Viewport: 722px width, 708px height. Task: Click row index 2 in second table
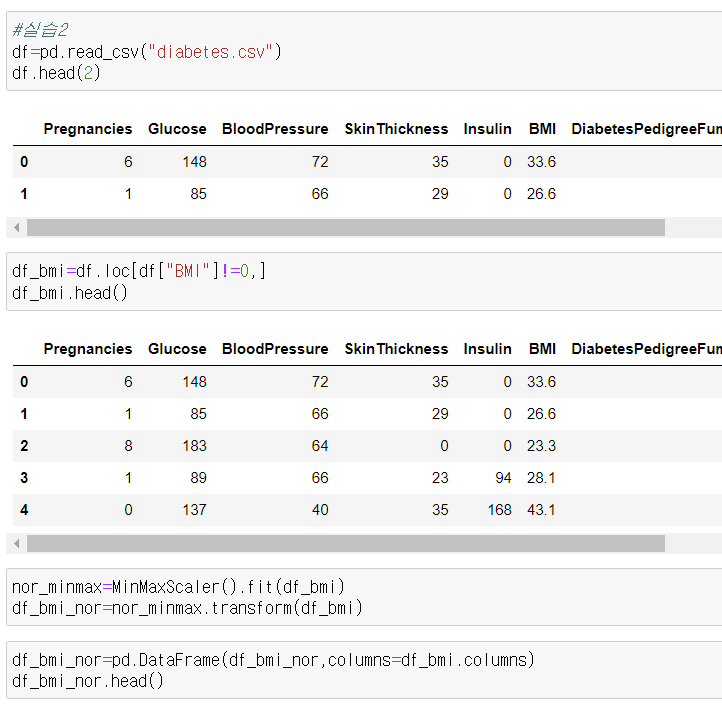24,446
